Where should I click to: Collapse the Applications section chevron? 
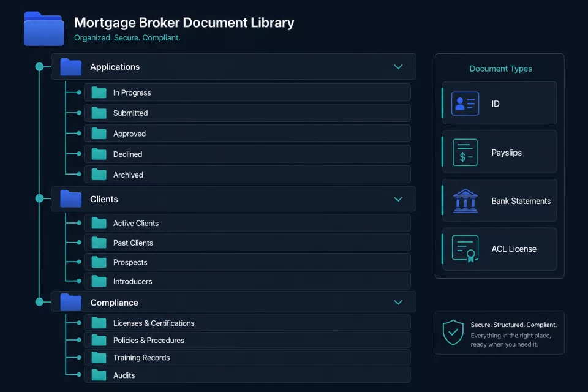398,67
